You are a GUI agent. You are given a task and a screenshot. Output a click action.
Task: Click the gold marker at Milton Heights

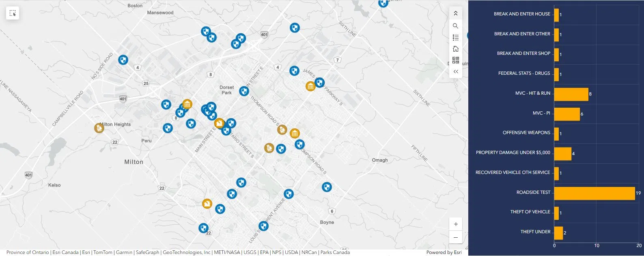(99, 128)
